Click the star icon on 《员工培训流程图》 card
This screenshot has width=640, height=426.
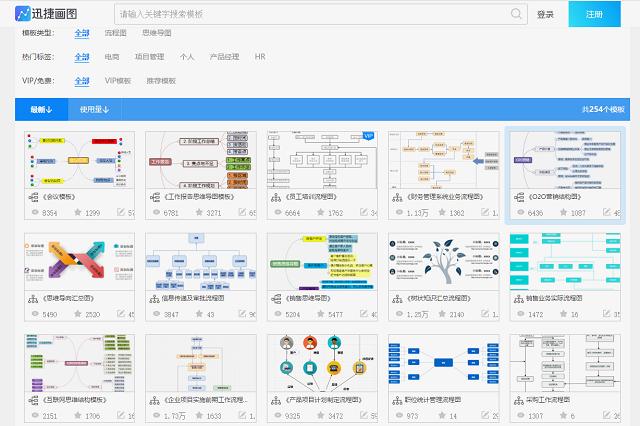pos(320,212)
